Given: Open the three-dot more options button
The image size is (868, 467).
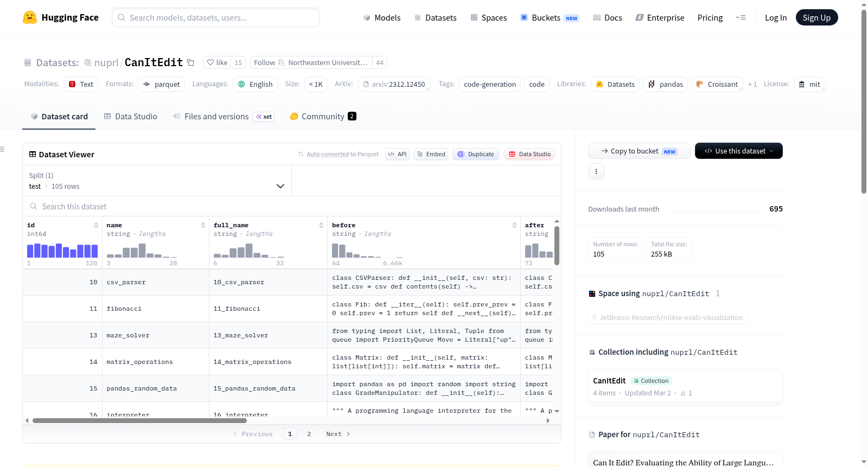Looking at the screenshot, I should 596,171.
